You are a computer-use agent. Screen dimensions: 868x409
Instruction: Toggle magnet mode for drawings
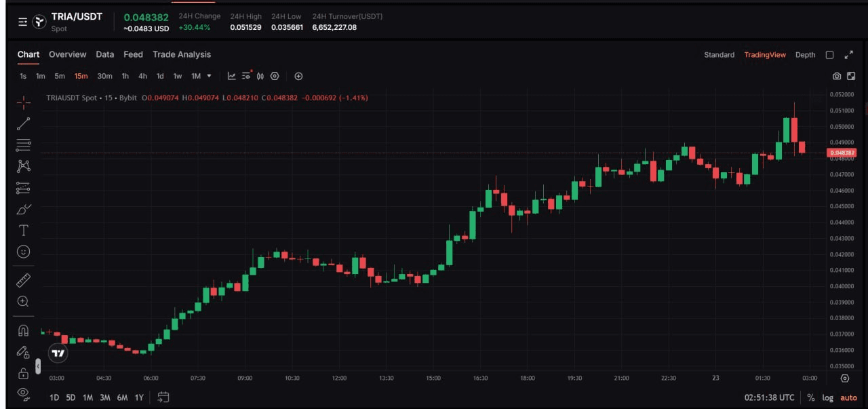pos(24,330)
